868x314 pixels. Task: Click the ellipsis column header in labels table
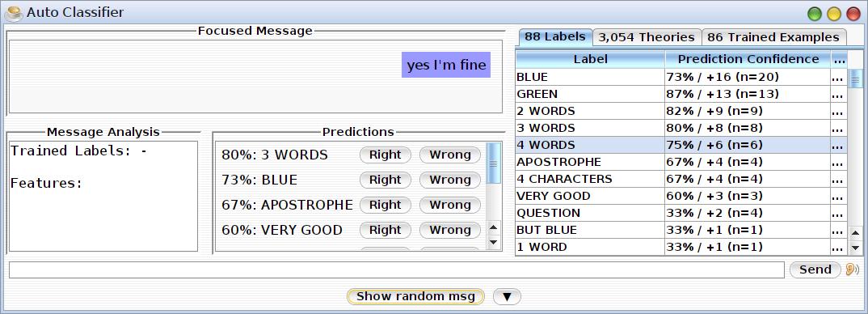839,59
